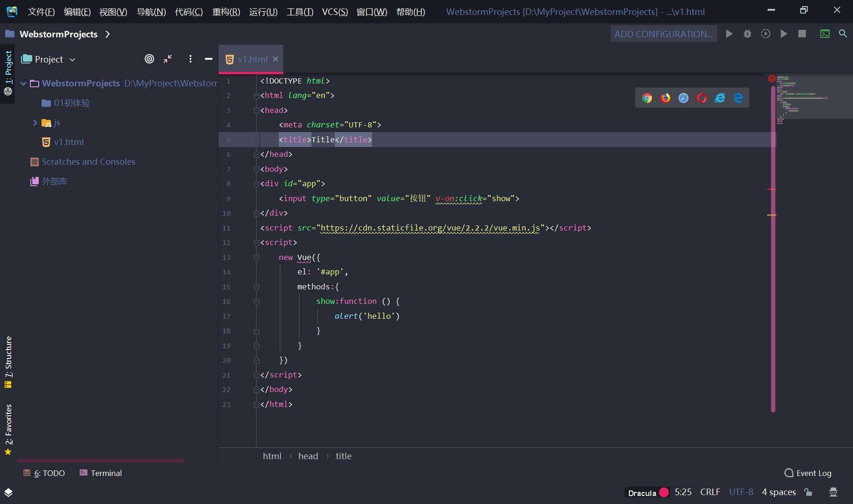Select v1.html in project tree
The width and height of the screenshot is (853, 504).
point(69,142)
